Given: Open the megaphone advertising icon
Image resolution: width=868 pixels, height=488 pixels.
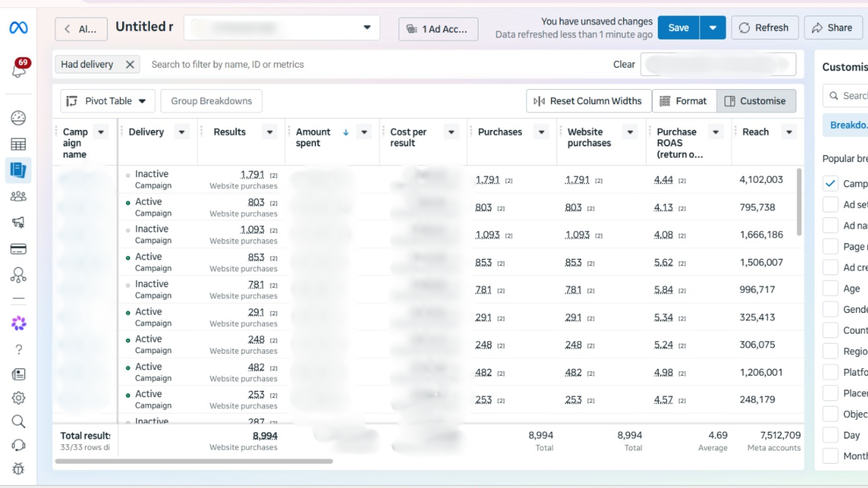Looking at the screenshot, I should (19, 223).
